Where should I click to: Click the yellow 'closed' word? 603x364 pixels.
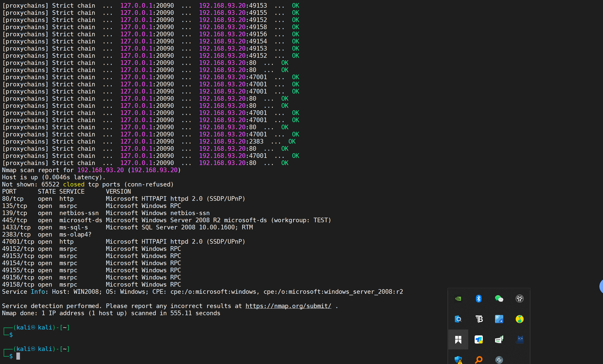click(74, 184)
